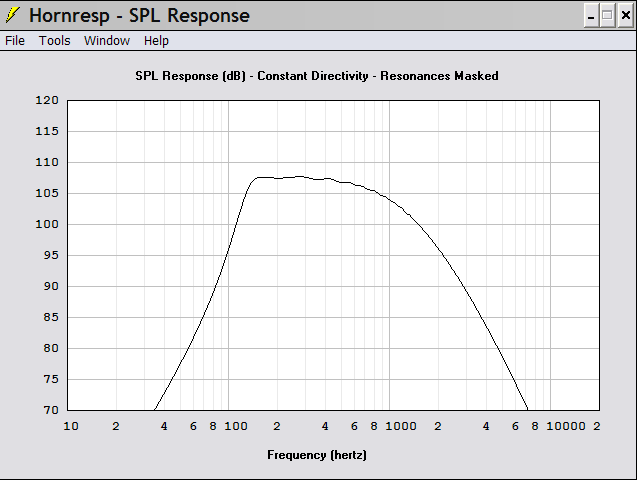Click the window title 'Hornresp - SPL Response'
Screen dimensions: 637x480
139,16
